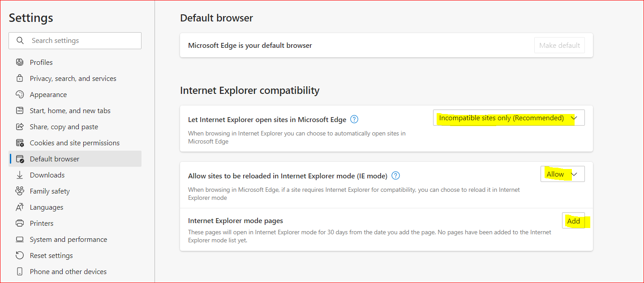This screenshot has height=283, width=644.
Task: Select Start, home, and new tabs
Action: (x=70, y=110)
